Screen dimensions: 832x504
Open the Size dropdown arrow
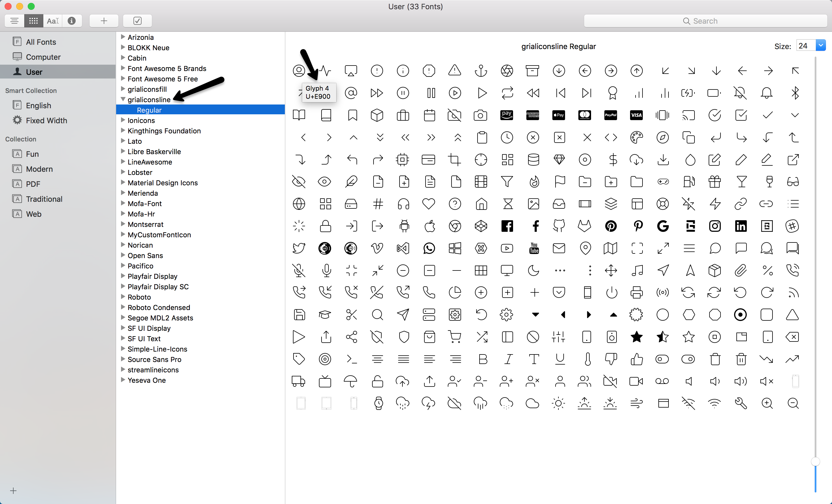820,46
